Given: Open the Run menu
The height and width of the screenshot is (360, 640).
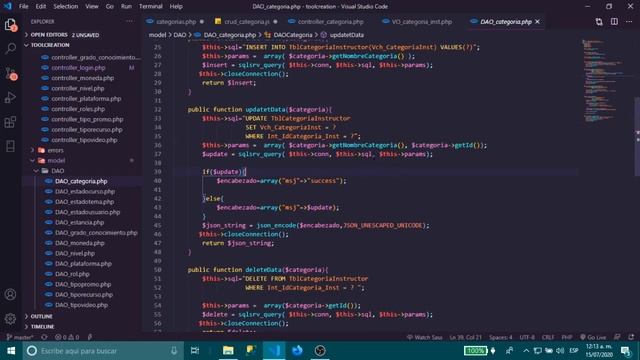Looking at the screenshot, I should (127, 7).
